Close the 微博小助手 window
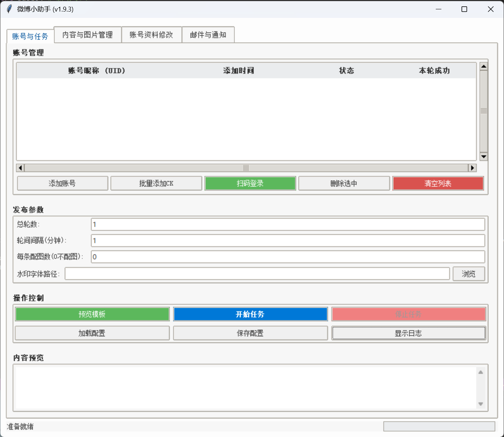 491,9
